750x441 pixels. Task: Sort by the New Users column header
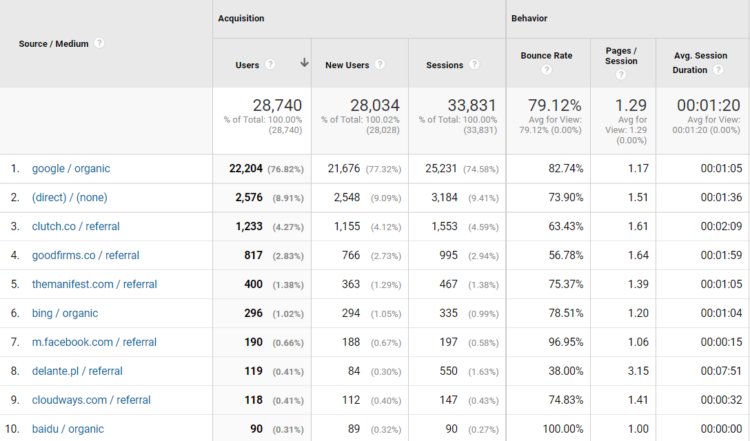pos(347,65)
